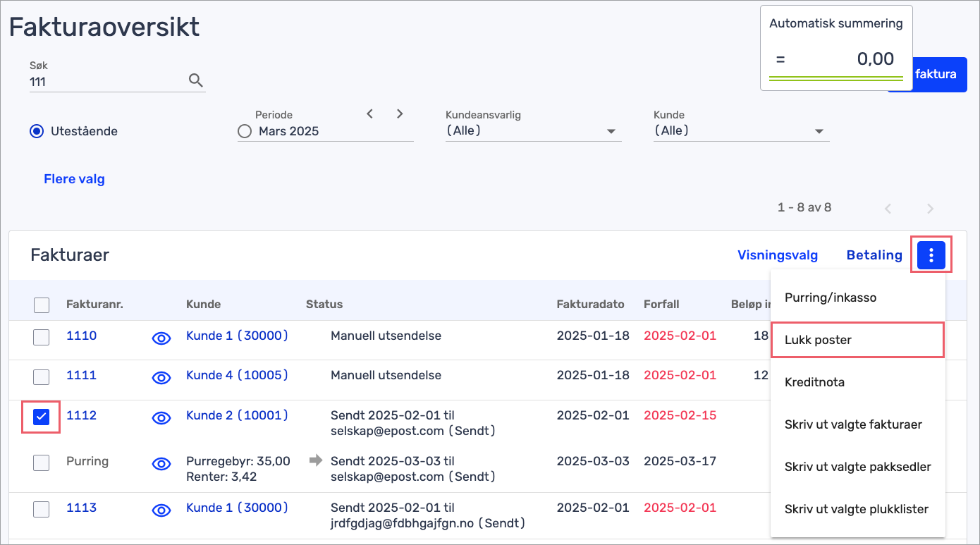980x545 pixels.
Task: Open Kunde 1 (30000) in row 1110
Action: 237,336
